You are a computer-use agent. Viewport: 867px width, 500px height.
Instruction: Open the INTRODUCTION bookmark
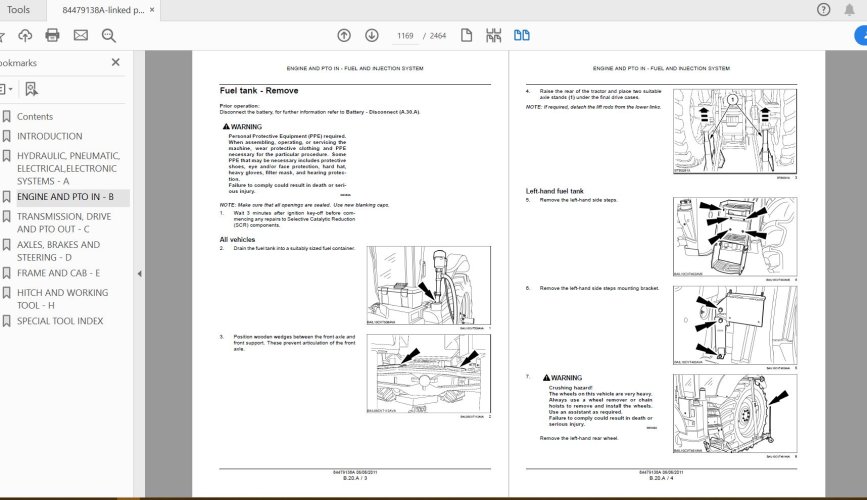pos(50,136)
